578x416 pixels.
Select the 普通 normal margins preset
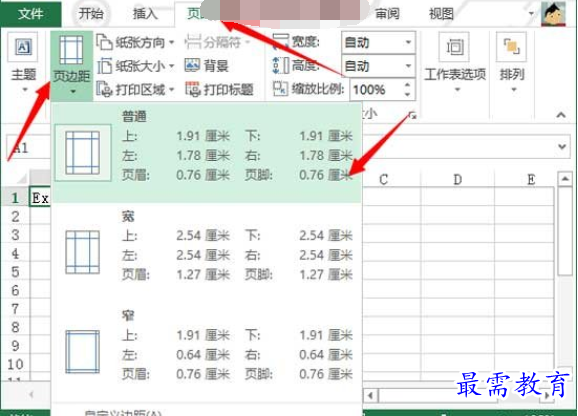pyautogui.click(x=206, y=153)
